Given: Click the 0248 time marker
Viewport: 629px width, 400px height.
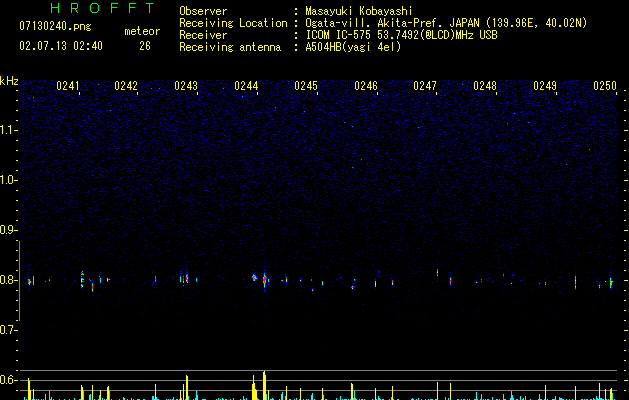Looking at the screenshot, I should click(485, 86).
